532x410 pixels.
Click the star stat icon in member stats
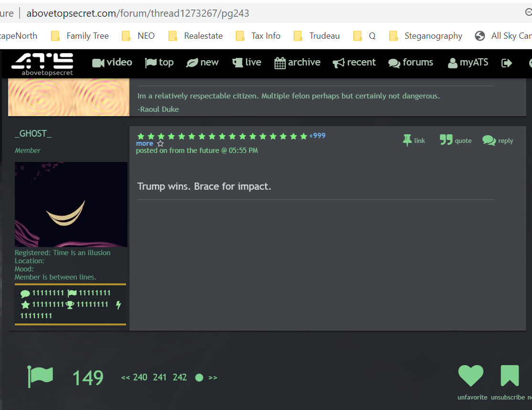point(25,305)
